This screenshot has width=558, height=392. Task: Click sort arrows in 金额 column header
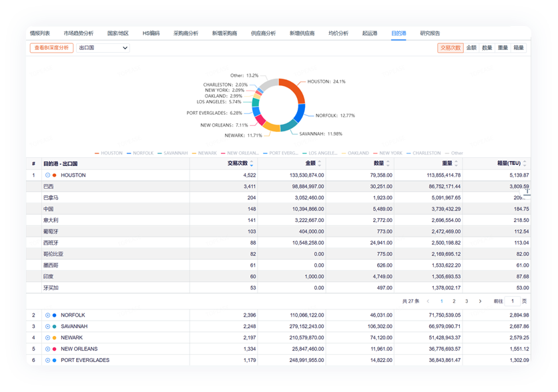[x=319, y=163]
